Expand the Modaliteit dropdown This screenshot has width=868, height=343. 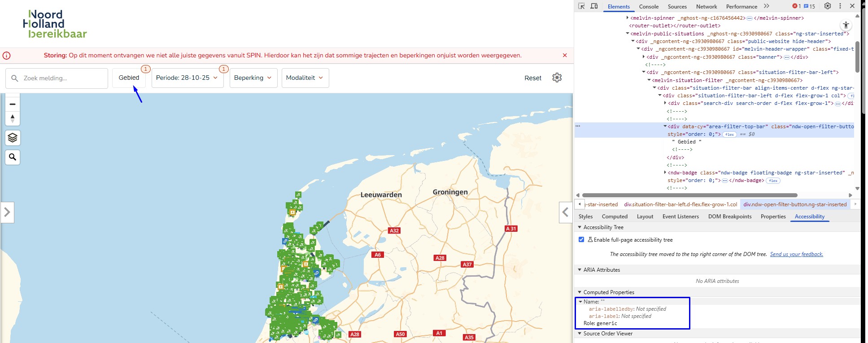(305, 78)
